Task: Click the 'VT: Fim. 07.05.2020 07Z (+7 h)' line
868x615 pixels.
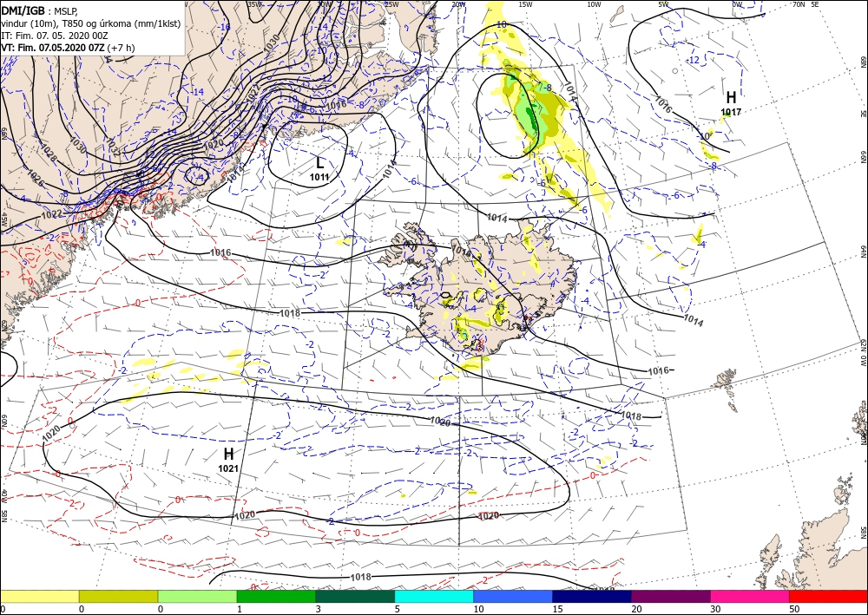Action: point(67,48)
